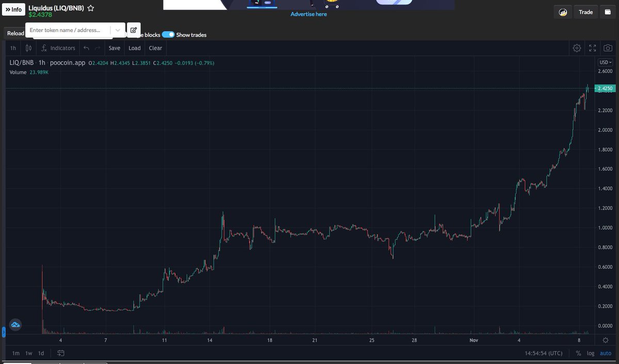619x364 pixels.
Task: Expand the Info side panel
Action: coord(13,9)
